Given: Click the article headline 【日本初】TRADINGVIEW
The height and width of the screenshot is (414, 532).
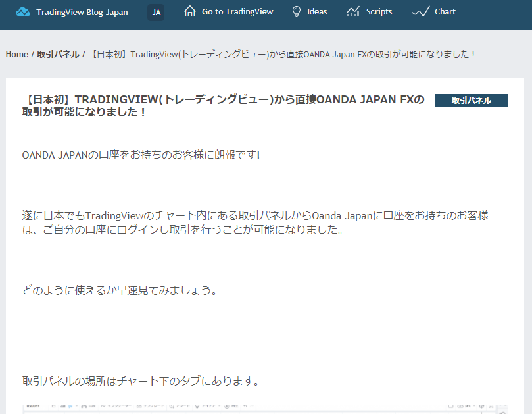Looking at the screenshot, I should 223,105.
